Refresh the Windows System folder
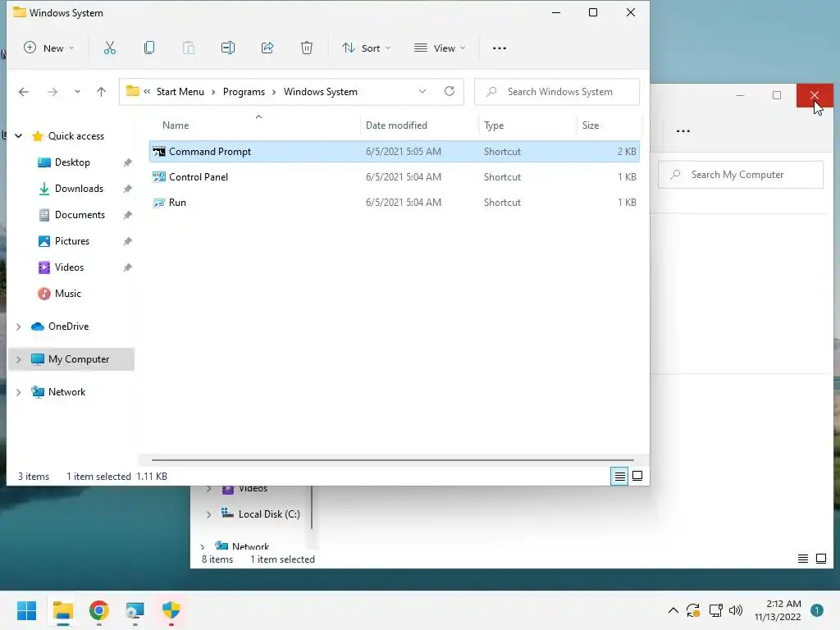The image size is (840, 630). 450,92
